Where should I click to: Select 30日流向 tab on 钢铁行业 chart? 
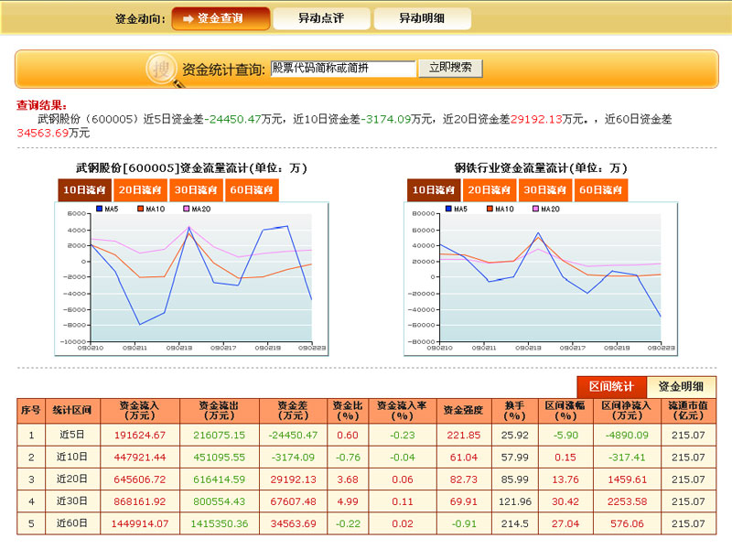(x=545, y=190)
